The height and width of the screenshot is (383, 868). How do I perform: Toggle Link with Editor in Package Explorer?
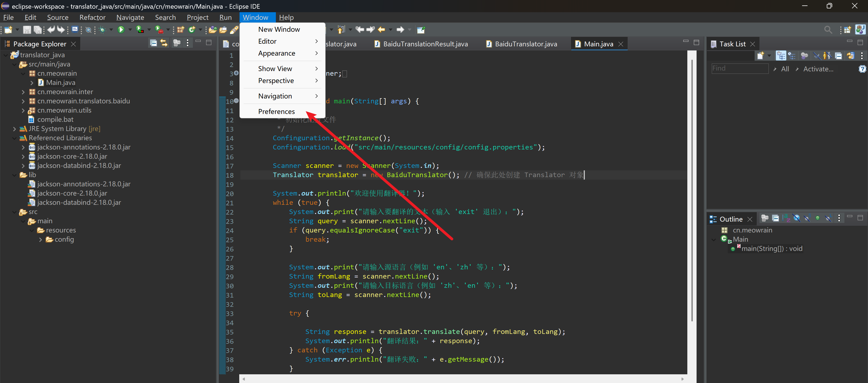(x=164, y=43)
